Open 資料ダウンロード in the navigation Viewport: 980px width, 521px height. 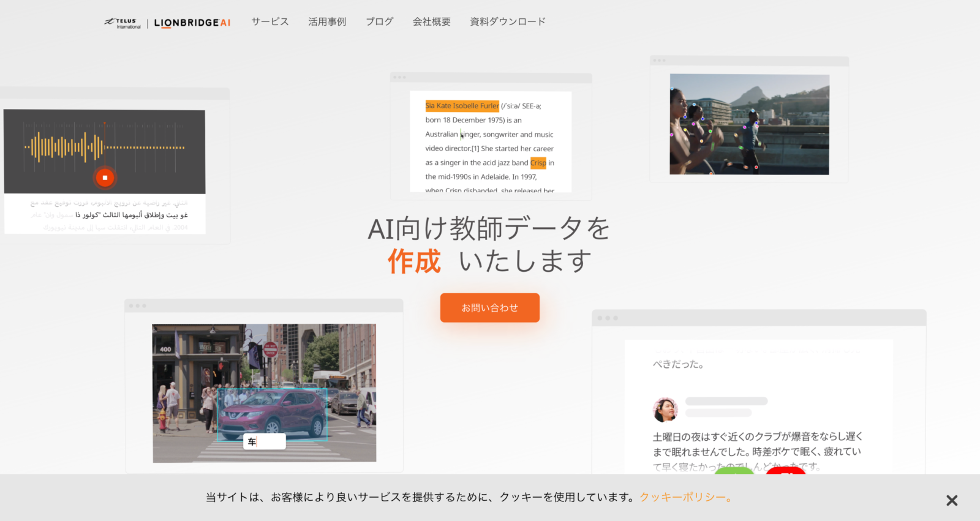click(508, 21)
